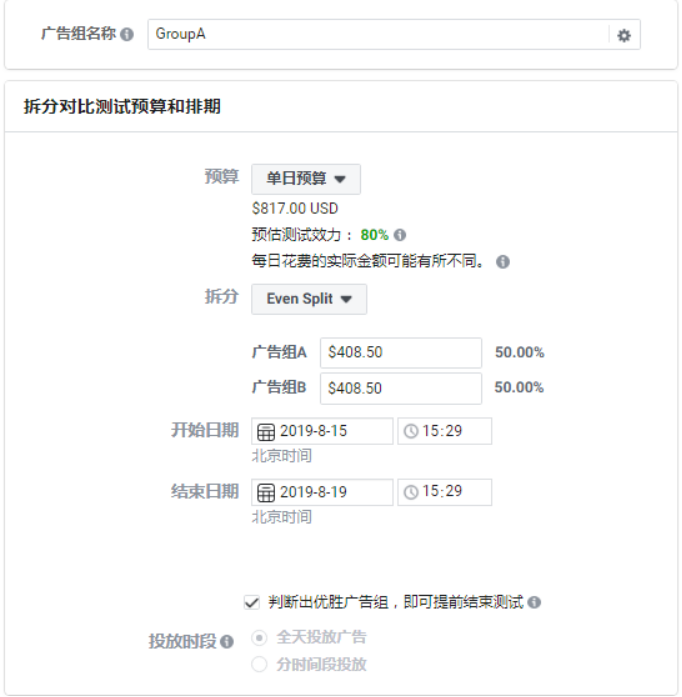The image size is (682, 697).
Task: Open the 单日预算 budget dropdown
Action: point(306,179)
